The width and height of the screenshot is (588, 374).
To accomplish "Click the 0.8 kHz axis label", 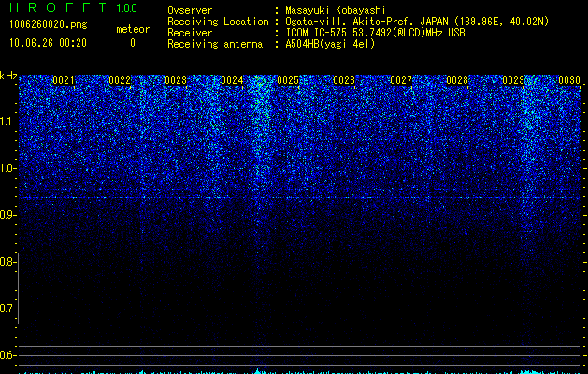I will [x=8, y=262].
